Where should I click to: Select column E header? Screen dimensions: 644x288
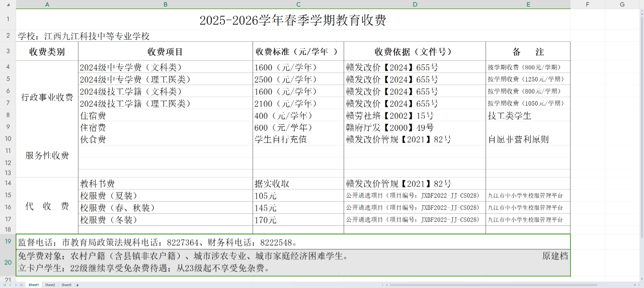pos(528,5)
